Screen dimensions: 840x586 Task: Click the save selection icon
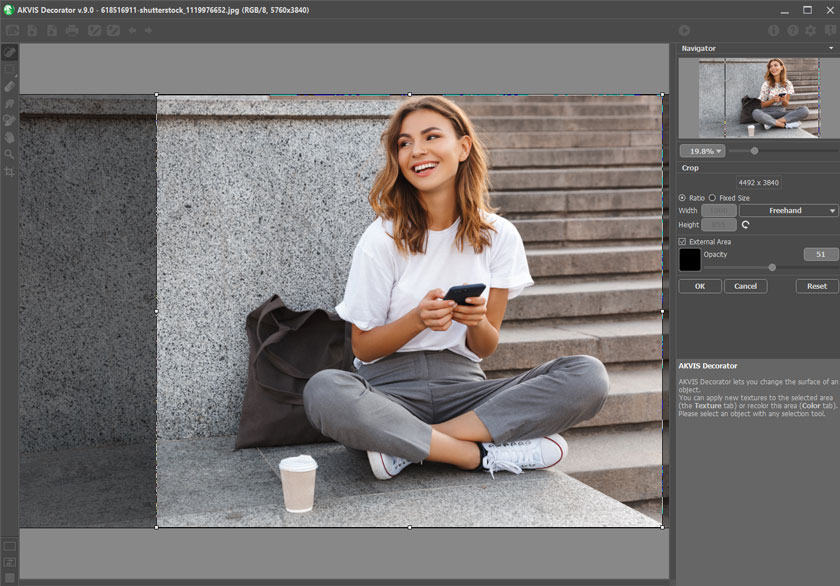coord(113,31)
